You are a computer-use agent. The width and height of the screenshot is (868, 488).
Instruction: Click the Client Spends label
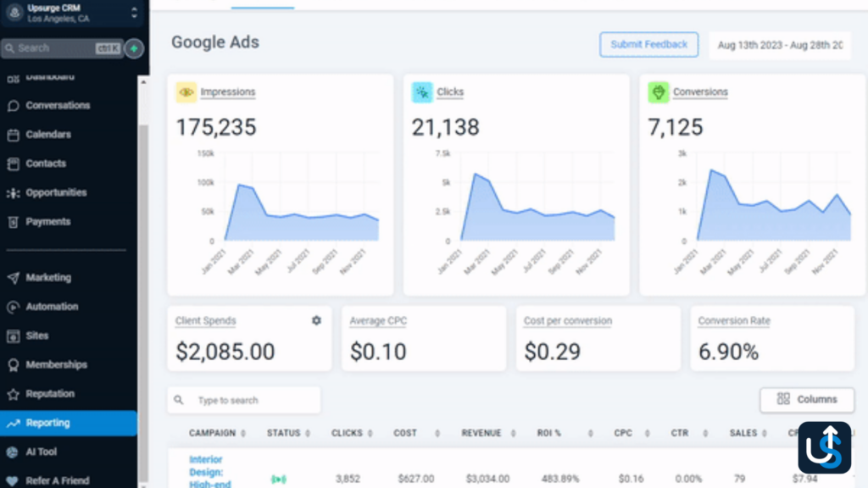pos(205,321)
